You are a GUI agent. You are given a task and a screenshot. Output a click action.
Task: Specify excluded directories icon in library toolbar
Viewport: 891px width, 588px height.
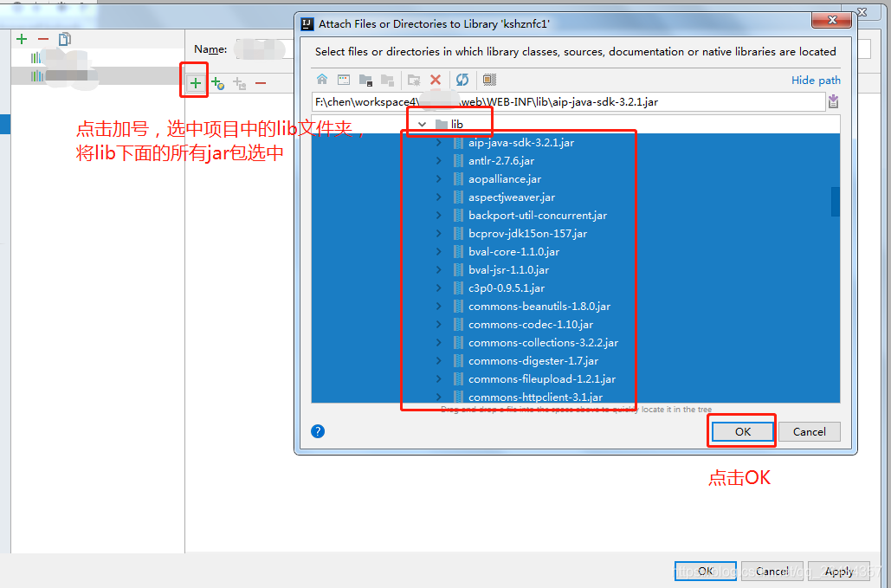point(239,83)
